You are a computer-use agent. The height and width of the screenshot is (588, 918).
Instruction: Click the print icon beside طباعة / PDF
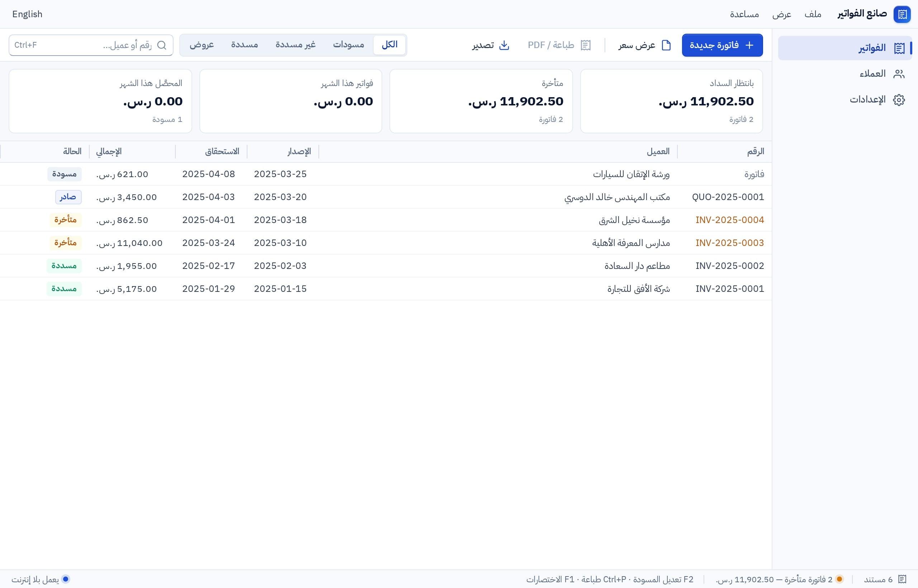pos(585,45)
